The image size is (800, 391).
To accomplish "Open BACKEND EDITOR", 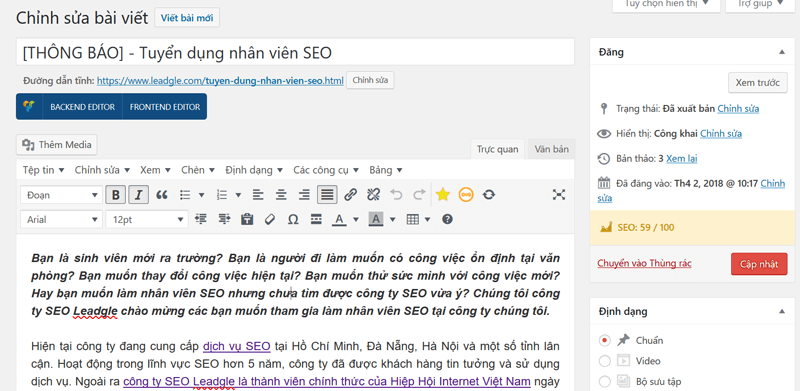I will click(82, 107).
